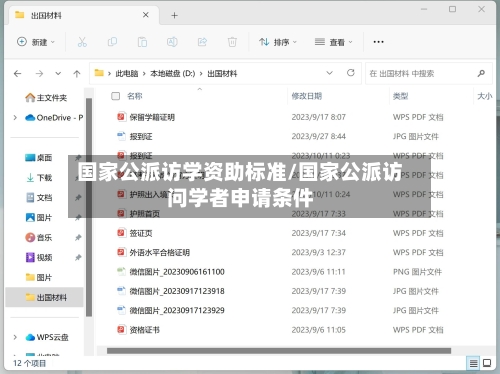Open 桌面 desktop in sidebar
The width and height of the screenshot is (500, 374).
pyautogui.click(x=39, y=157)
